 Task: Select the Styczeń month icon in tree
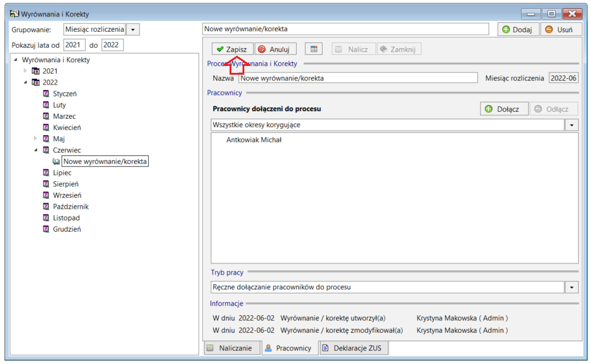point(46,93)
